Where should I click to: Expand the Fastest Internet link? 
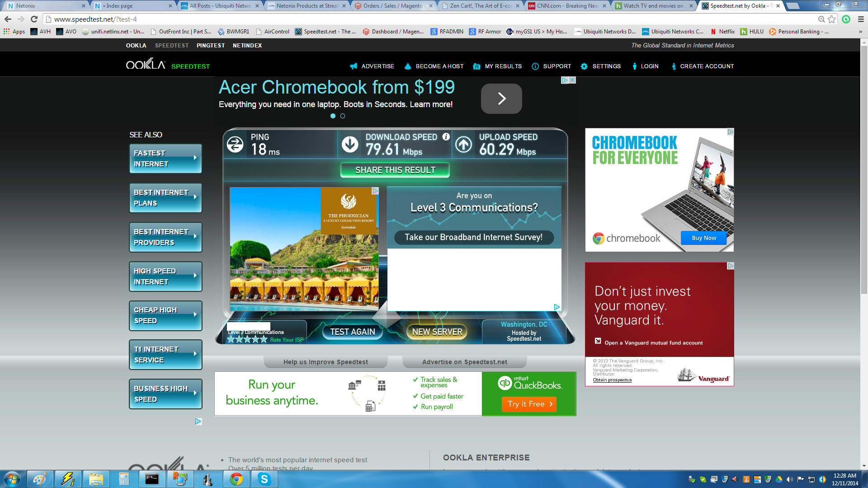click(x=165, y=159)
